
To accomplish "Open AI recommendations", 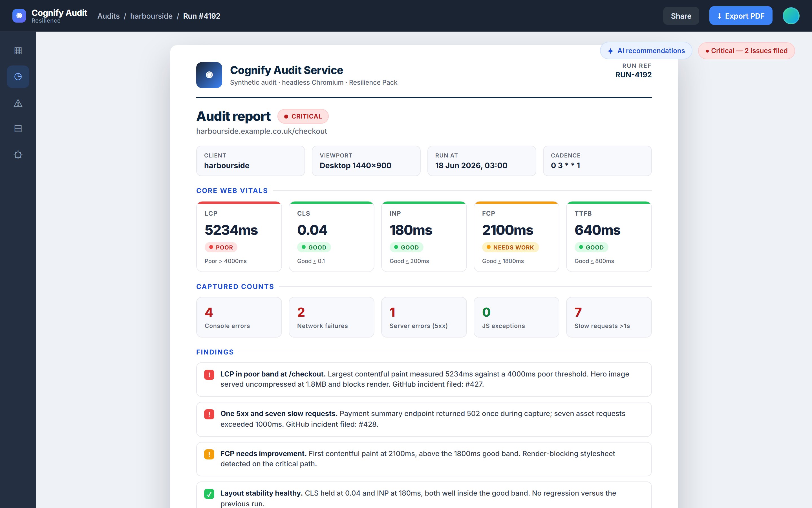I will [x=646, y=51].
